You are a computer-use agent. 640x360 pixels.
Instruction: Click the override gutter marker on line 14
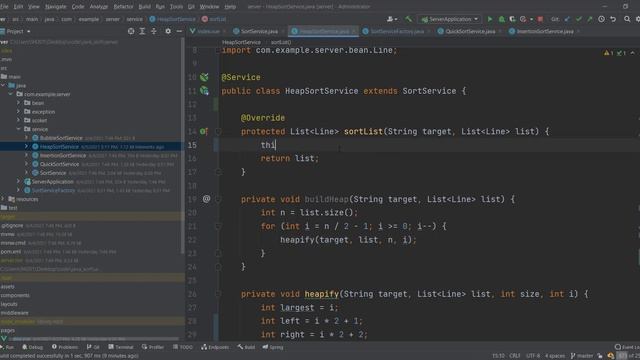[x=203, y=131]
